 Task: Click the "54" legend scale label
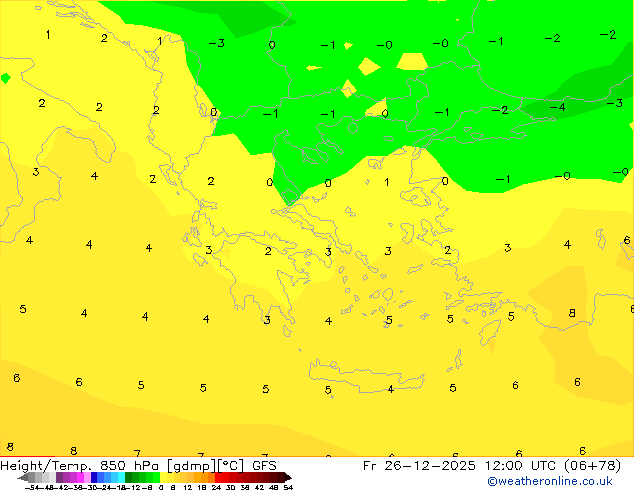click(288, 487)
